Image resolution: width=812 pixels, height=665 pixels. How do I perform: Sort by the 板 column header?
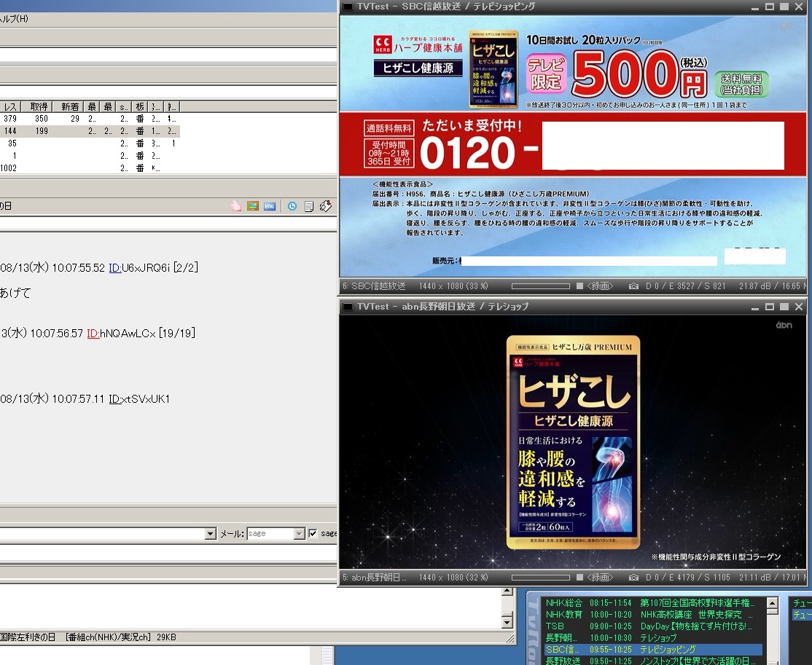(140, 106)
